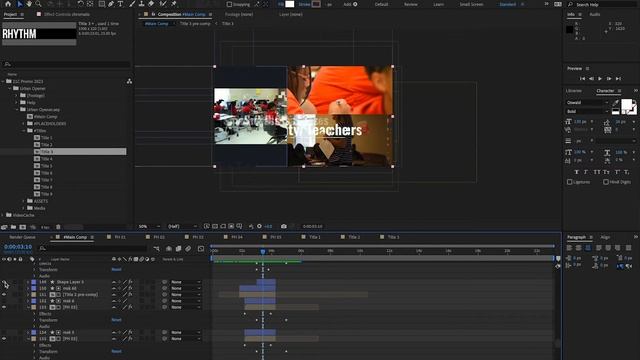
Task: Expand the Media folder
Action: (24, 208)
